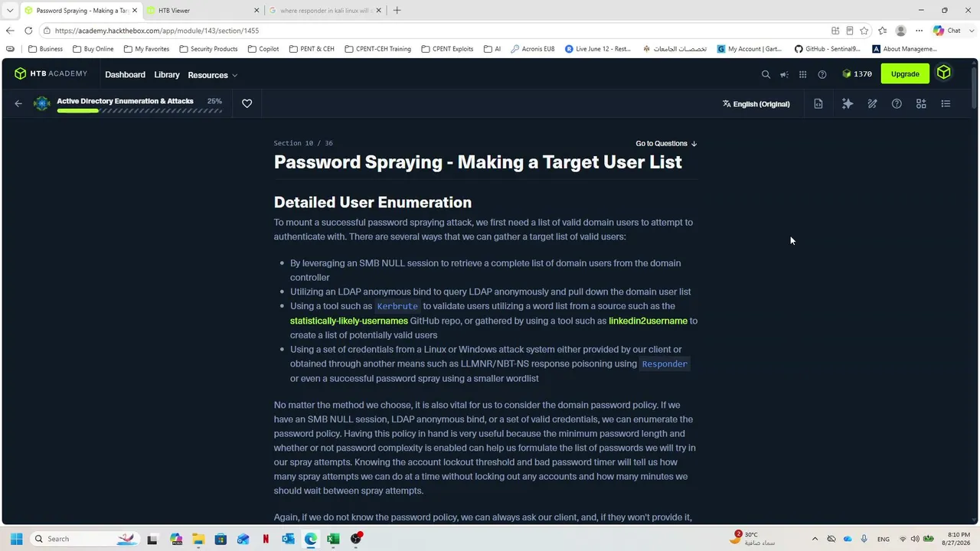
Task: Open Excel from taskbar
Action: tap(333, 539)
